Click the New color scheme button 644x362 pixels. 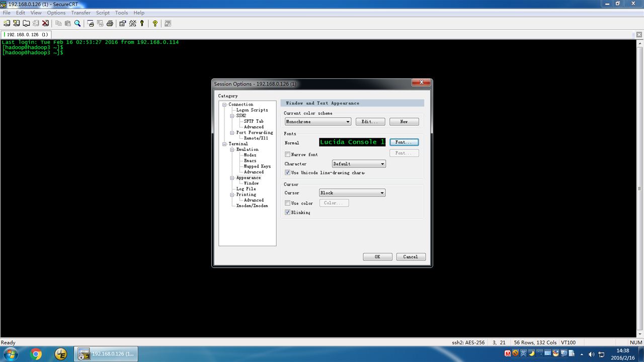[404, 122]
